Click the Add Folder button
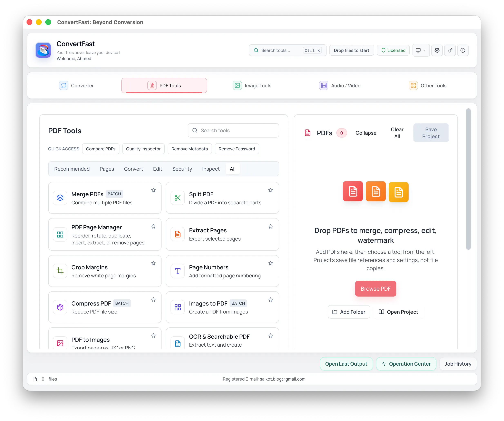This screenshot has width=504, height=421. pyautogui.click(x=349, y=312)
